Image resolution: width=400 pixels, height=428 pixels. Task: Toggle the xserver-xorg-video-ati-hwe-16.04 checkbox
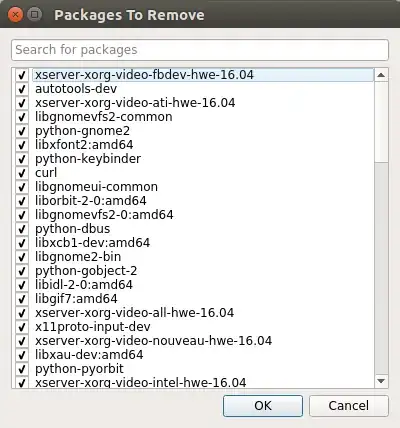[22, 103]
